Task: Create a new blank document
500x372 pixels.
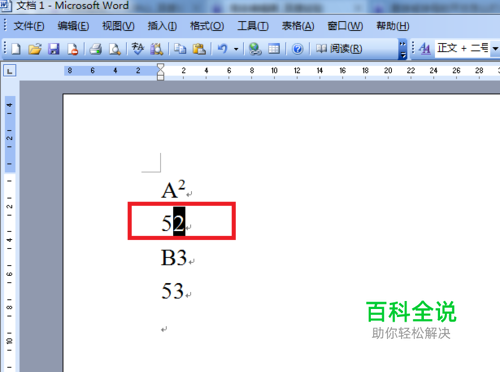Action: (16, 49)
